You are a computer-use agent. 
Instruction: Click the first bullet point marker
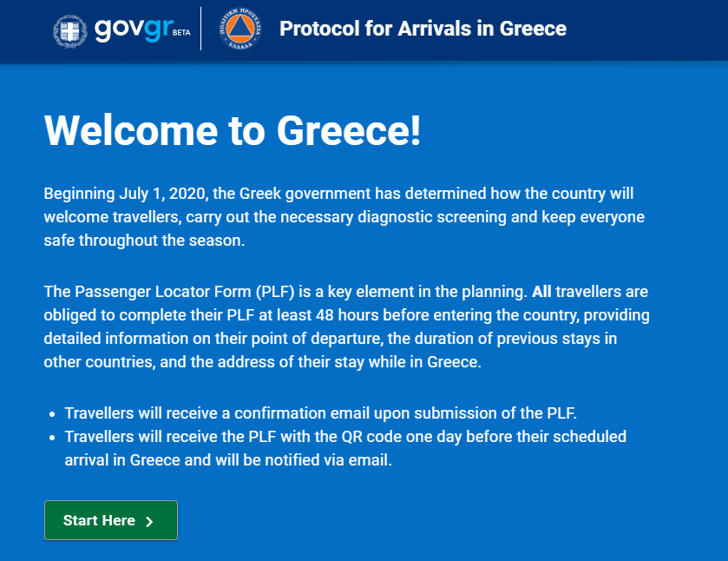tap(53, 412)
